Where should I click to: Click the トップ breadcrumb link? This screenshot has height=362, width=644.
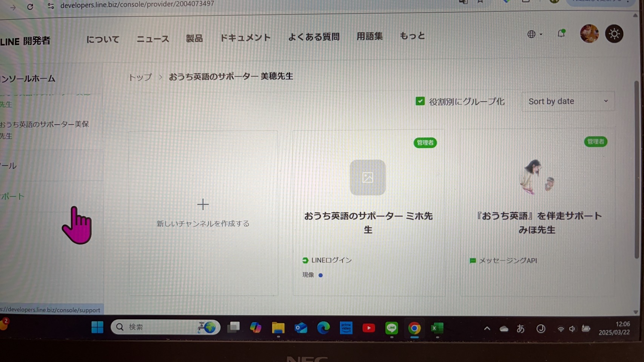pyautogui.click(x=140, y=77)
